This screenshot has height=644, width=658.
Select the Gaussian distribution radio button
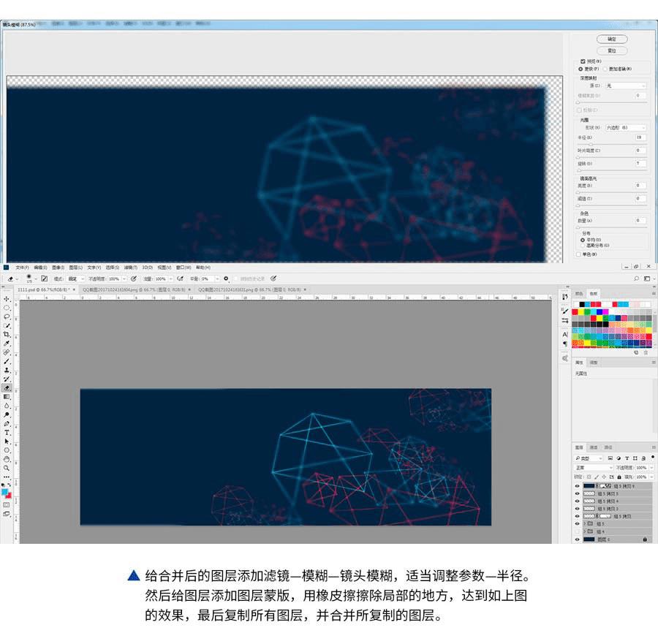point(583,246)
